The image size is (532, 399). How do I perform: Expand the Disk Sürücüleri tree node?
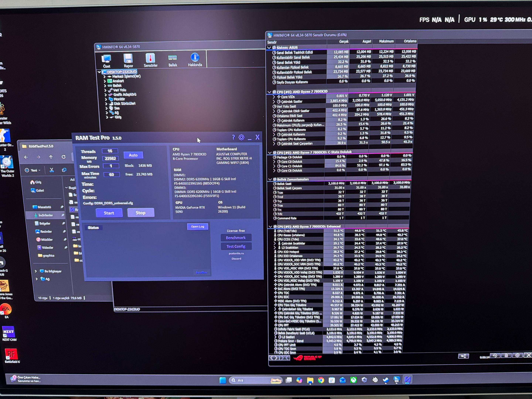[x=106, y=104]
